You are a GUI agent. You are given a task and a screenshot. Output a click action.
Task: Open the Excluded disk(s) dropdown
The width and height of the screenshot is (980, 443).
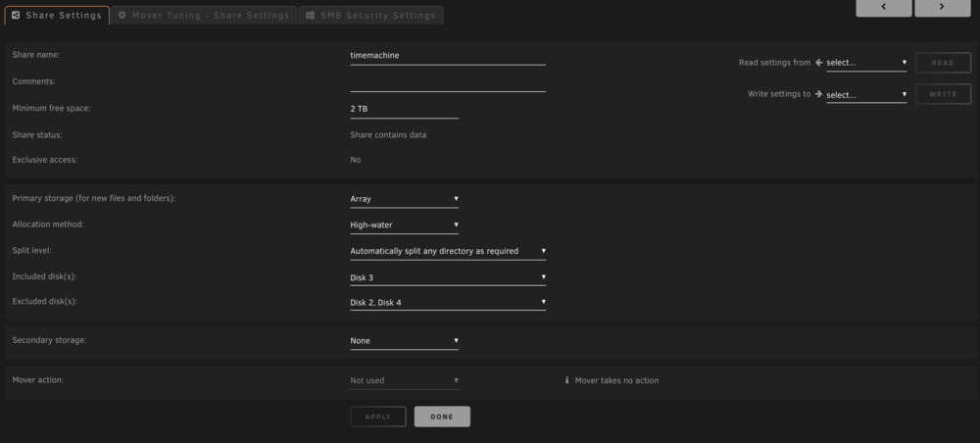(x=448, y=303)
